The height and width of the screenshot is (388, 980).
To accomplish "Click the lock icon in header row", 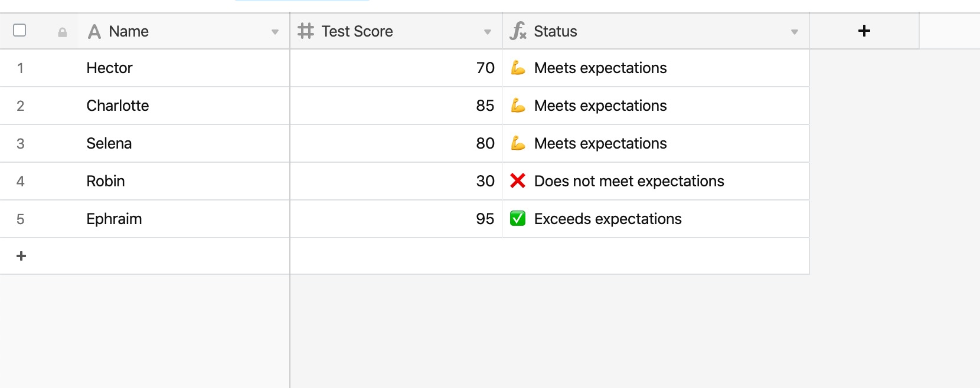I will (62, 32).
